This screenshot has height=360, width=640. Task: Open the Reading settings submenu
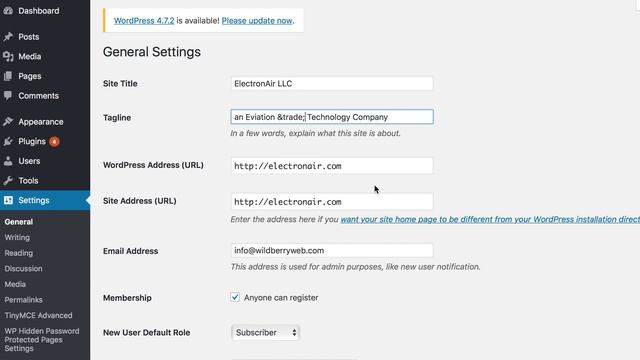coord(19,253)
